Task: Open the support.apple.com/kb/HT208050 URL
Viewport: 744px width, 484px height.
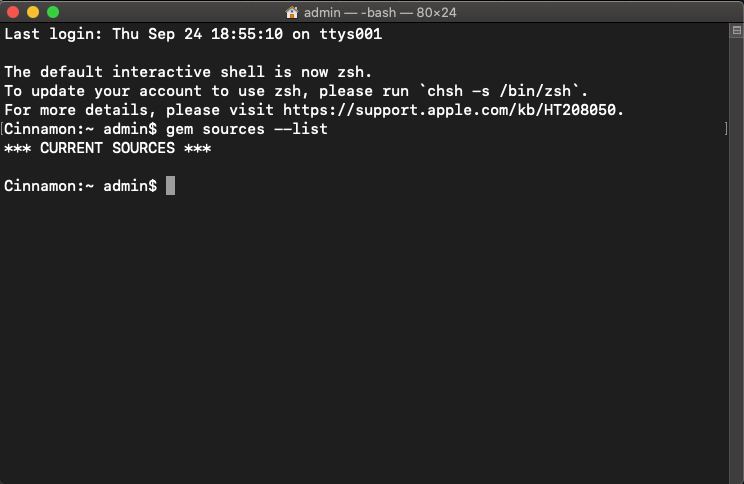Action: tap(452, 110)
